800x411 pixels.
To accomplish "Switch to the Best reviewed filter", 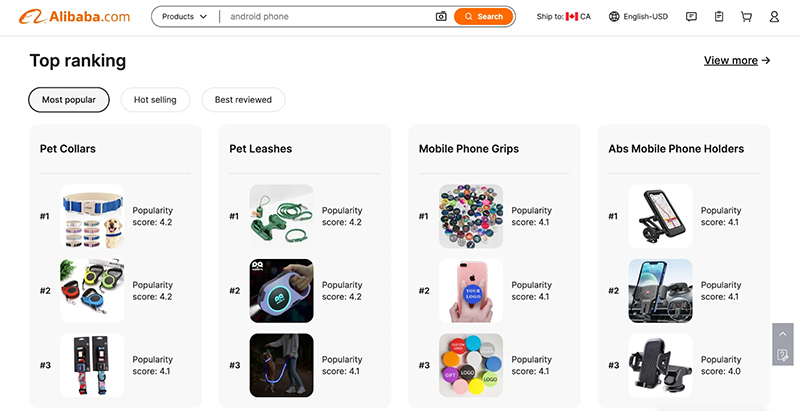I will [243, 99].
